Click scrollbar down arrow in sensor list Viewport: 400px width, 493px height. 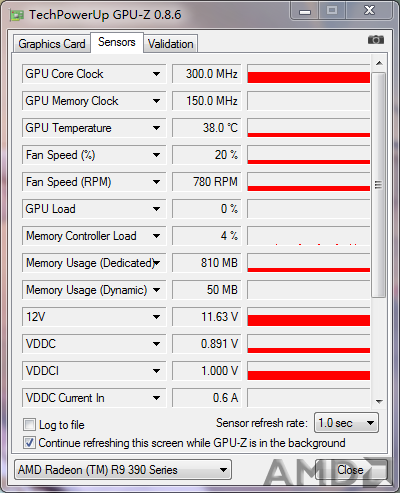point(379,401)
